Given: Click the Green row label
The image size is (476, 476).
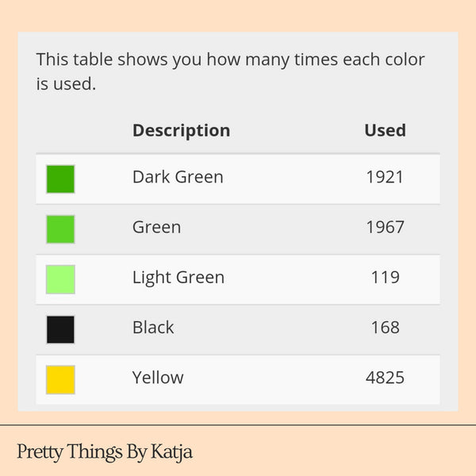Looking at the screenshot, I should (x=156, y=227).
